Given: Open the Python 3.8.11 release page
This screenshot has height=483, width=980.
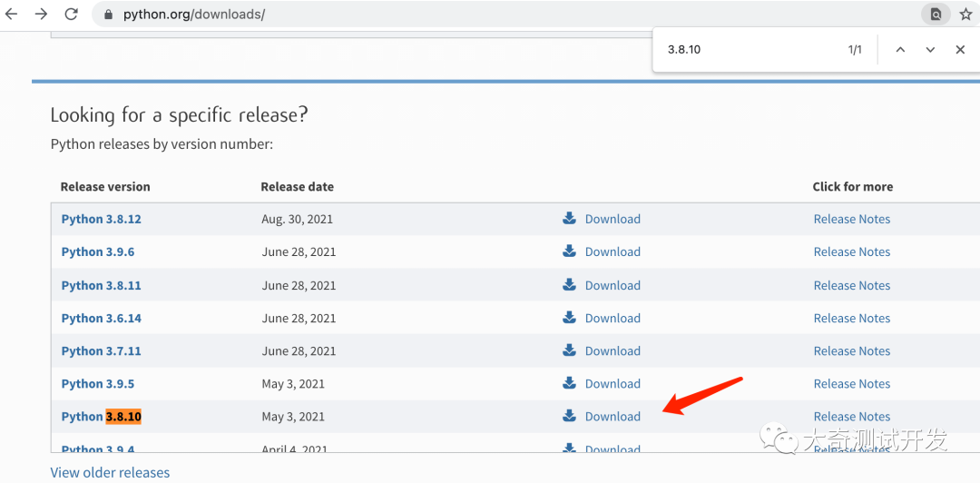Looking at the screenshot, I should pyautogui.click(x=102, y=286).
